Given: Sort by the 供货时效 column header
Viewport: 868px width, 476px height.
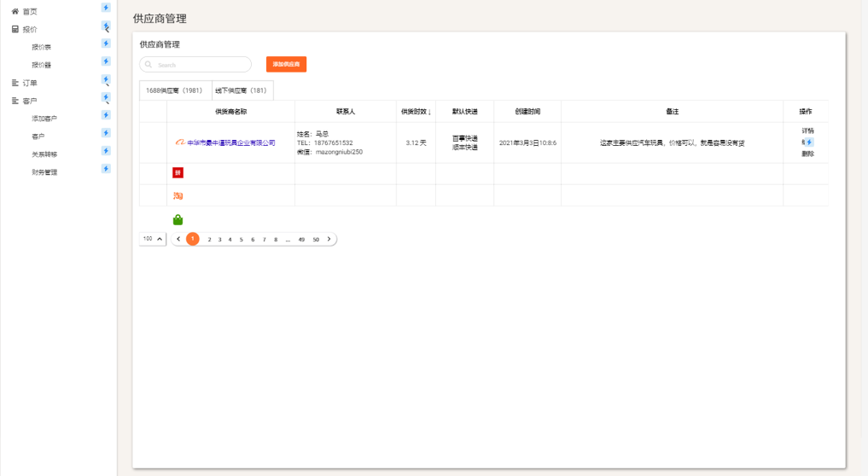Looking at the screenshot, I should (x=416, y=112).
